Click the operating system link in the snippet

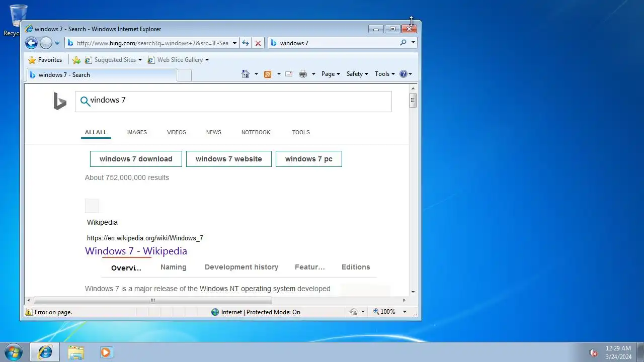268,289
